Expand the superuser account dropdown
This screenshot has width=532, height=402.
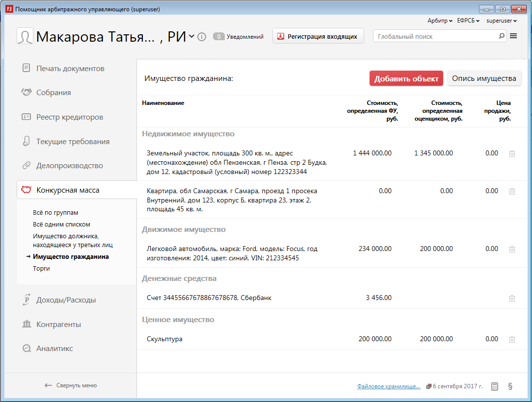tap(502, 21)
